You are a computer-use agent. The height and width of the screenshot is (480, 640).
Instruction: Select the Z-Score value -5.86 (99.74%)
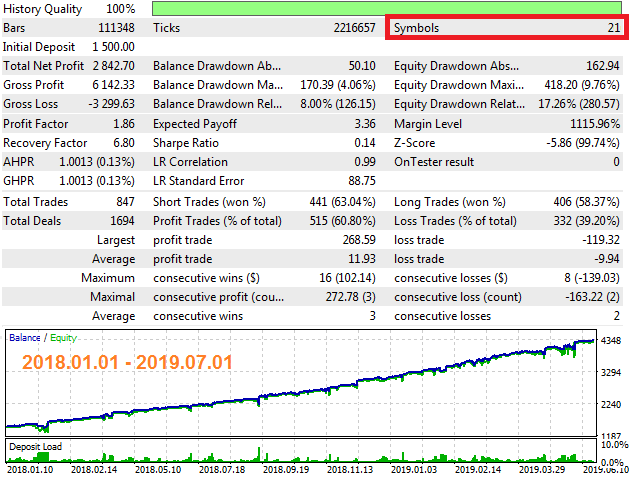click(583, 143)
